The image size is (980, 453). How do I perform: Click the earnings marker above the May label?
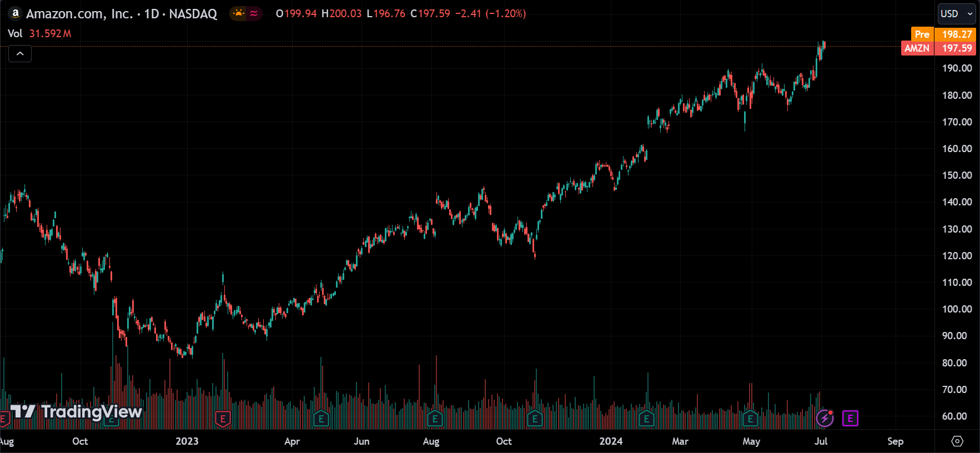[750, 419]
